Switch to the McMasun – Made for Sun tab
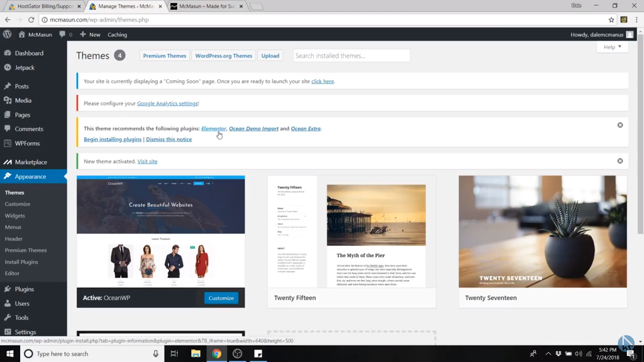 click(207, 6)
